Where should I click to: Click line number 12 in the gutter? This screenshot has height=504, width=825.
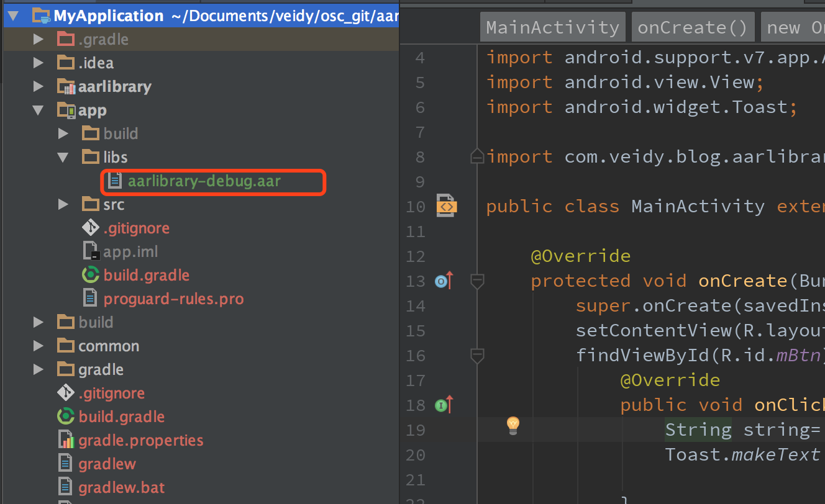pos(416,256)
